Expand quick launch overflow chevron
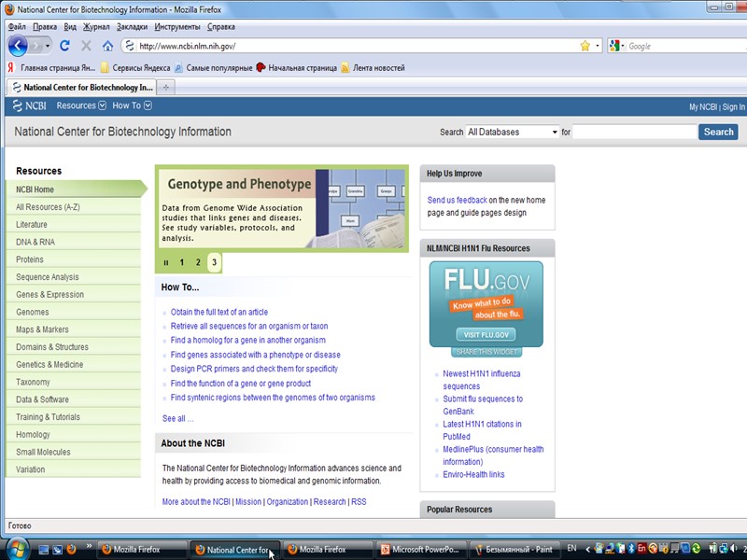The height and width of the screenshot is (560, 747). 89,546
